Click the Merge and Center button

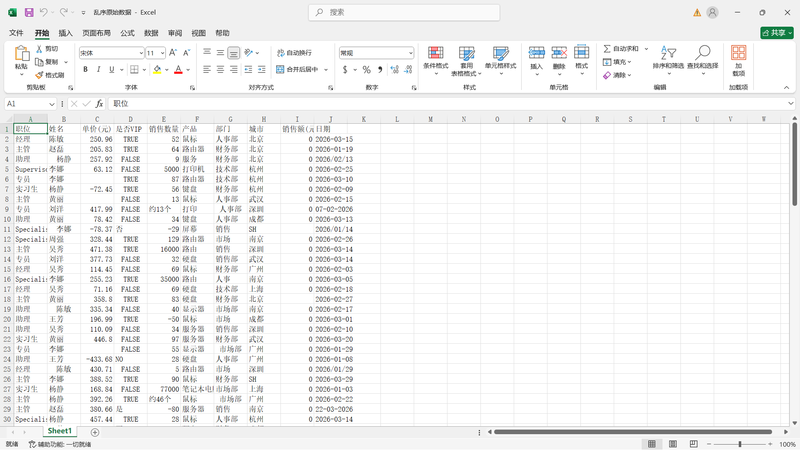click(x=297, y=69)
